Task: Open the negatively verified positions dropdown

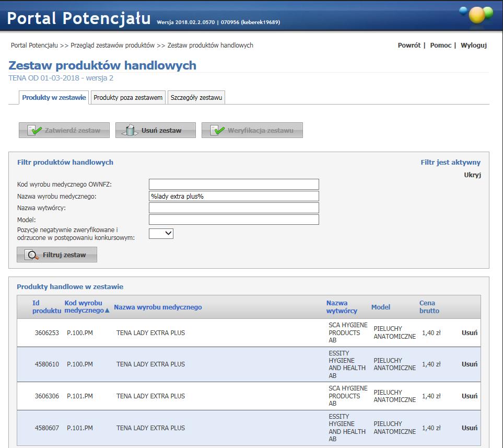Action: pyautogui.click(x=161, y=234)
